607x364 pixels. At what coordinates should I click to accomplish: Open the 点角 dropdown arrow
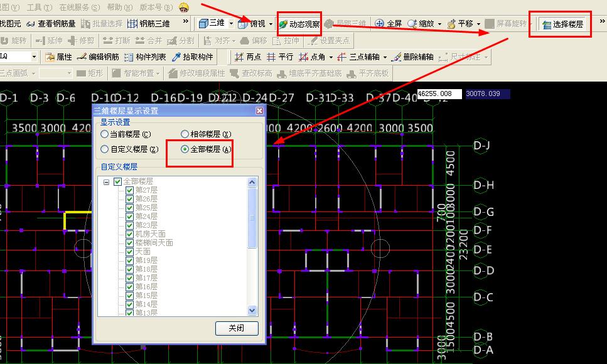pos(331,57)
